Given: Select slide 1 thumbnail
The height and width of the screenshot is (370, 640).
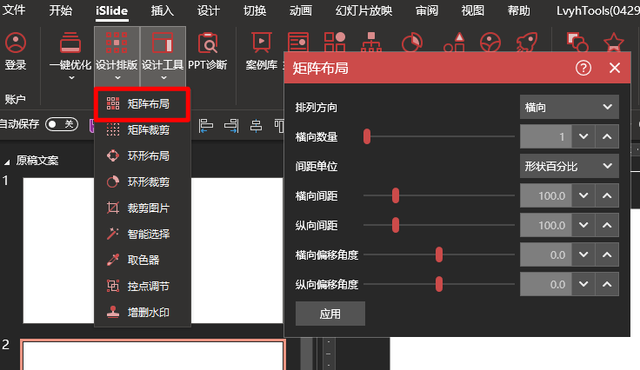Looking at the screenshot, I should (153, 250).
